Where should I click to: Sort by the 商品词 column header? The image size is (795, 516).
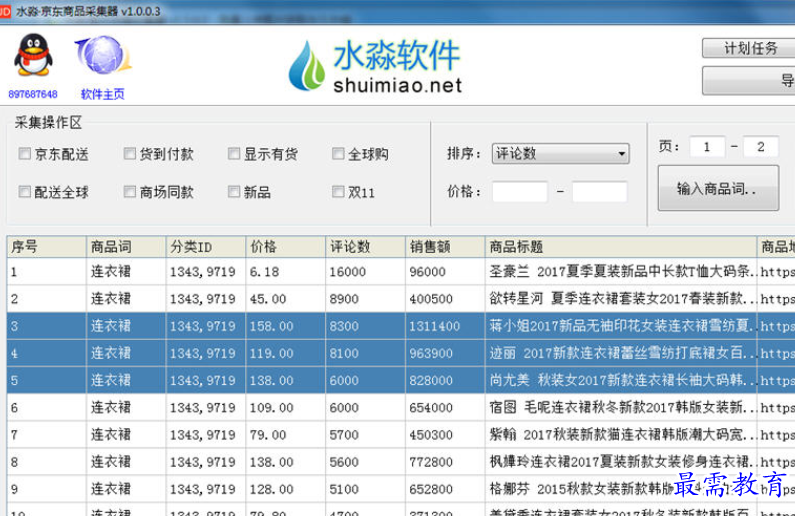[126, 247]
